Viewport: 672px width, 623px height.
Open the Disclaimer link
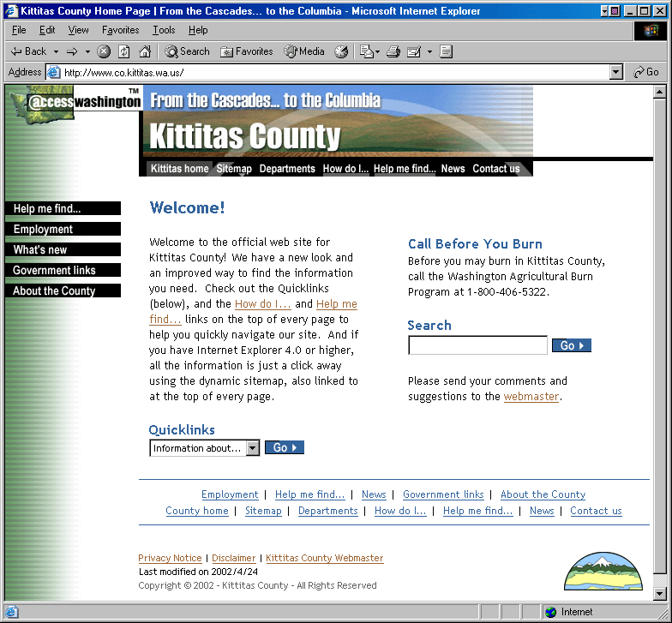233,558
